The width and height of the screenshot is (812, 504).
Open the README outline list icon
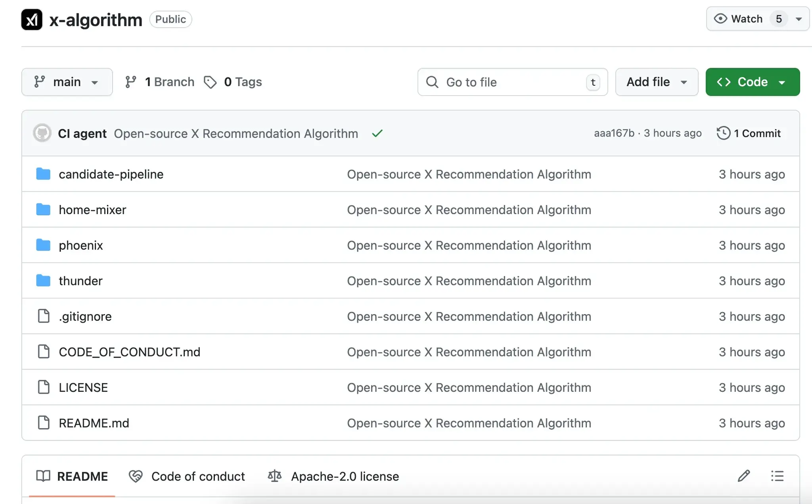click(777, 476)
